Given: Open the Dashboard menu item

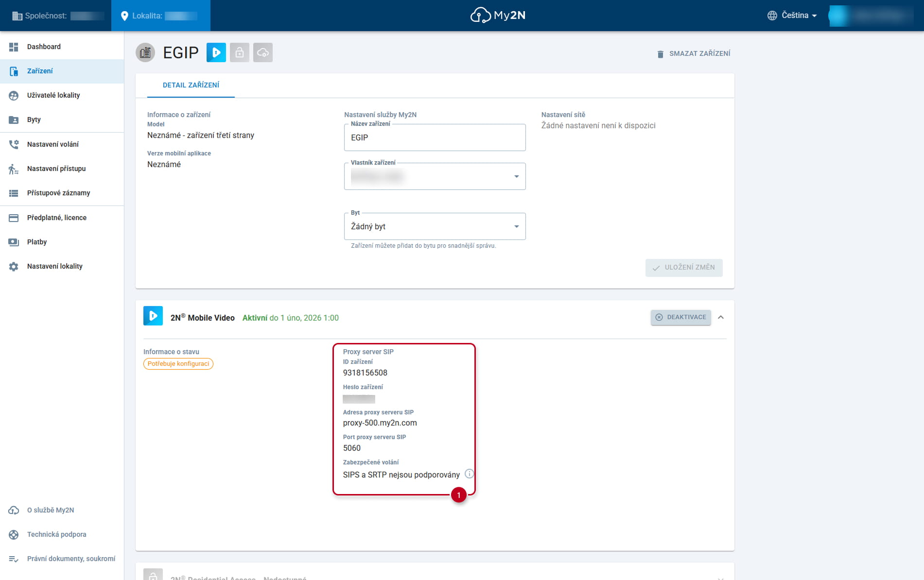Looking at the screenshot, I should 62,47.
